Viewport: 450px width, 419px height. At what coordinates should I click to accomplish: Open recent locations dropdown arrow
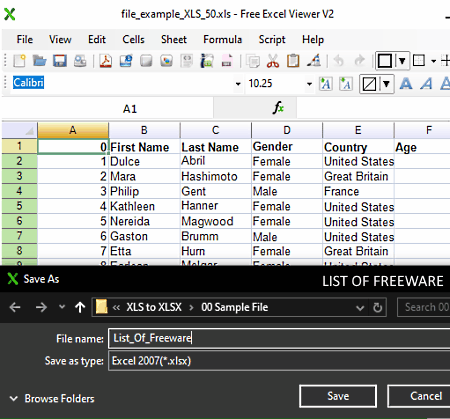pos(62,306)
